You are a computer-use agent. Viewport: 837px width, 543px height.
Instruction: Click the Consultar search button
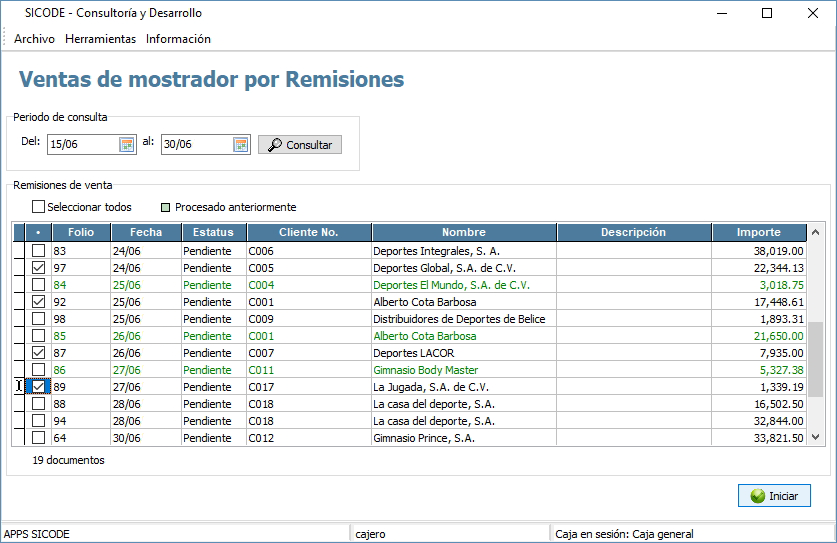coord(300,145)
